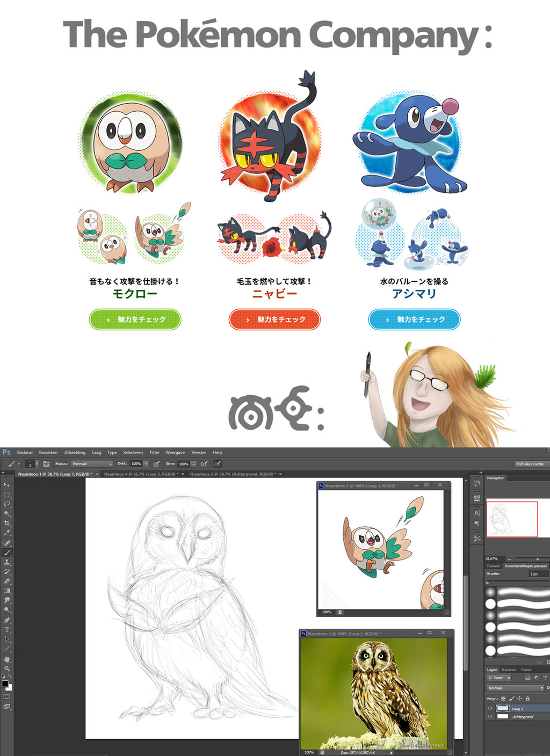This screenshot has width=550, height=756.
Task: Click the green 魅力をチェック button
Action: tap(135, 319)
